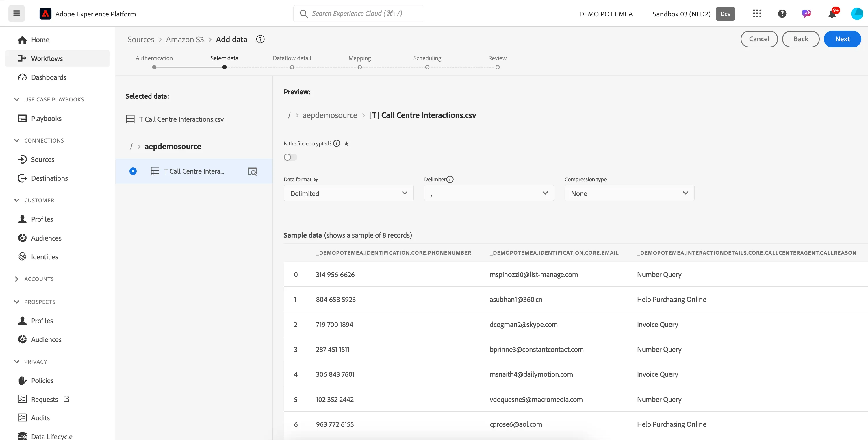Open the user profile avatar
The image size is (868, 440).
857,14
